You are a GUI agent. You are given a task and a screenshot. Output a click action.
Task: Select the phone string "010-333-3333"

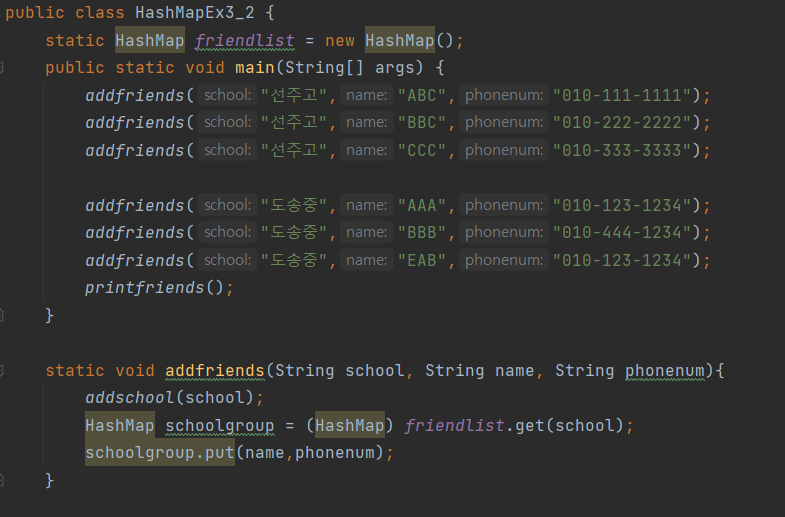pyautogui.click(x=622, y=150)
